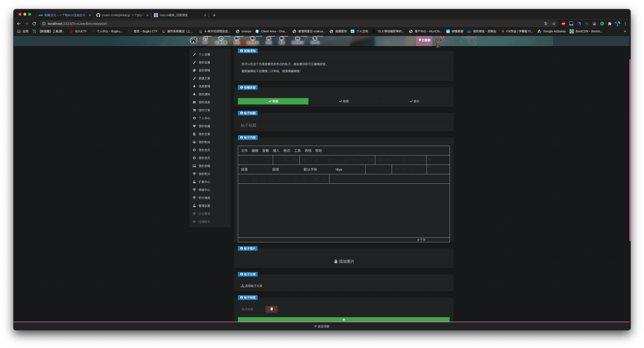Open the 查看 editor menu

[266, 150]
